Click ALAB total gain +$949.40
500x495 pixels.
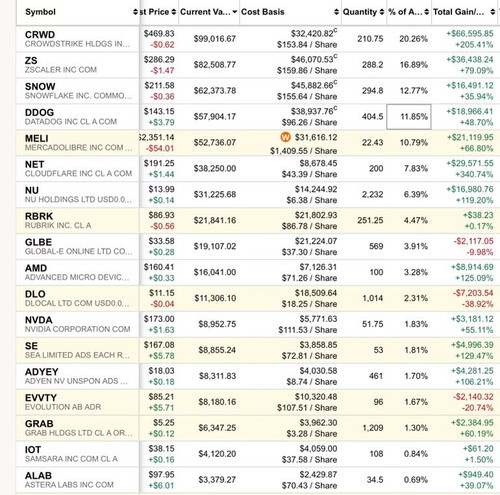[476, 475]
